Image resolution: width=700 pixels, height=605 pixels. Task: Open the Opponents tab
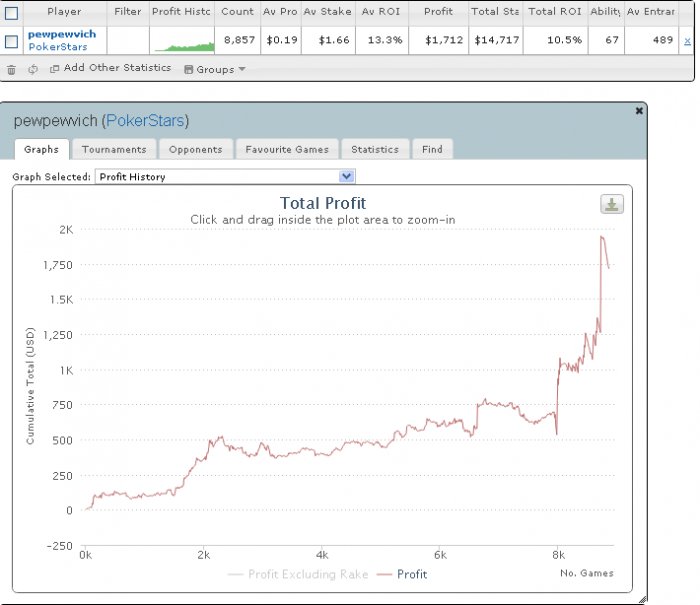(196, 149)
